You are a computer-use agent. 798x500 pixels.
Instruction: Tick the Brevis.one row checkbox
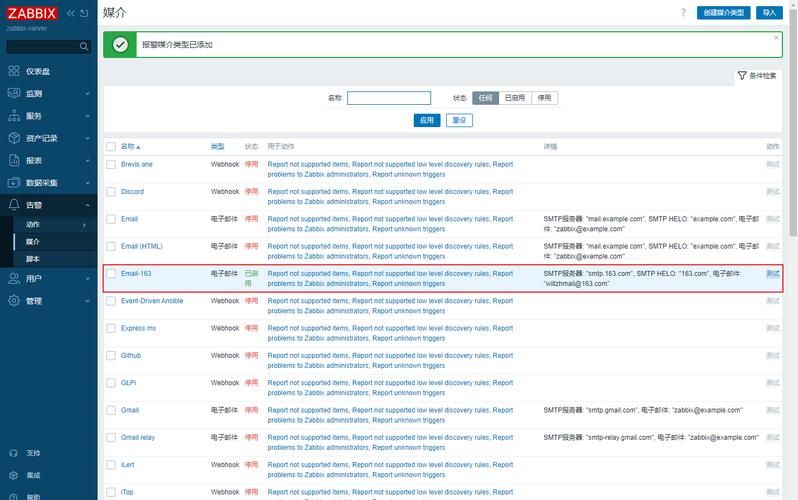pyautogui.click(x=111, y=164)
